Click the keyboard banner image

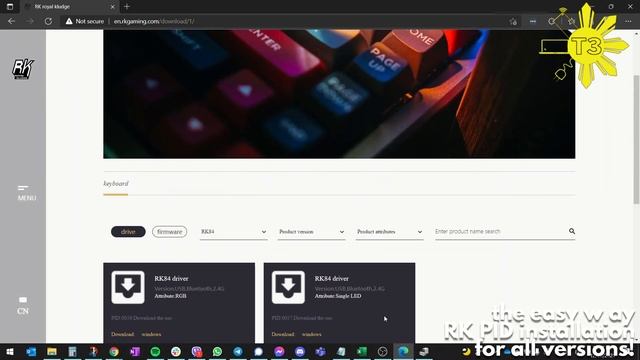[x=339, y=94]
